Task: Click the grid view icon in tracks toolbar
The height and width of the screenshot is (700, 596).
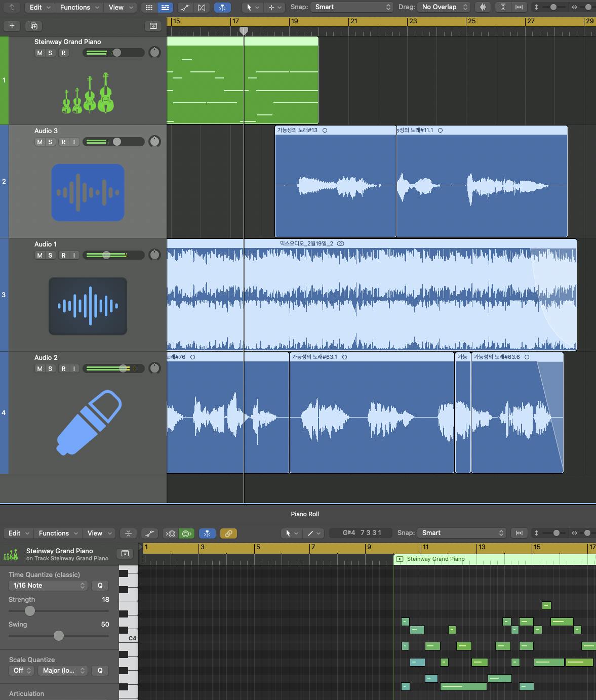Action: coord(149,7)
